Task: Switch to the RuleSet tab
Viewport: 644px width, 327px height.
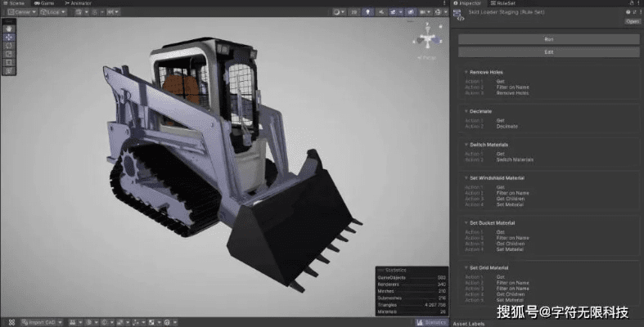Action: [505, 3]
